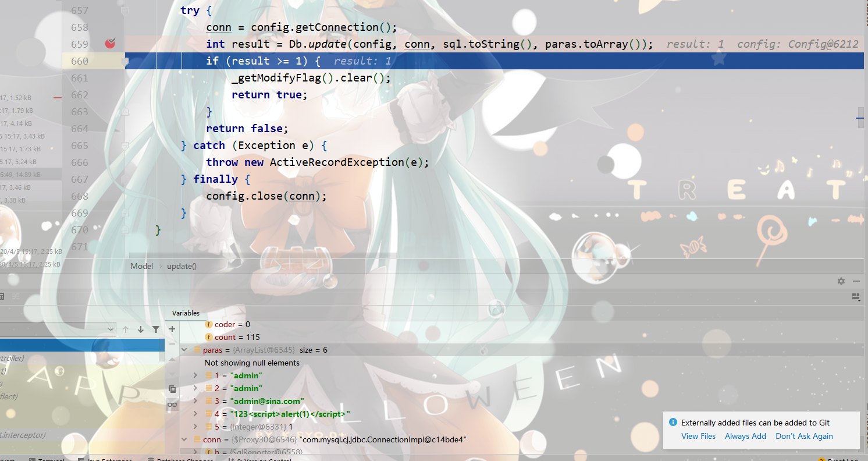Toggle the breakpoint on line 659

coord(110,44)
